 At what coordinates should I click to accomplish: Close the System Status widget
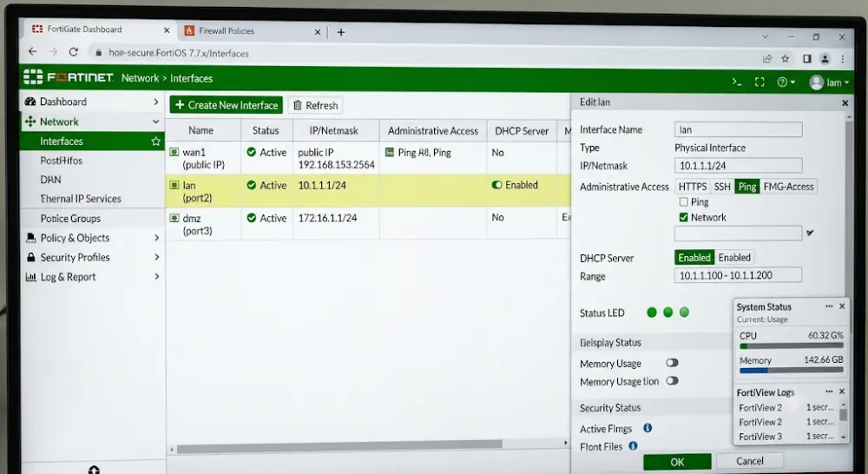click(x=842, y=306)
